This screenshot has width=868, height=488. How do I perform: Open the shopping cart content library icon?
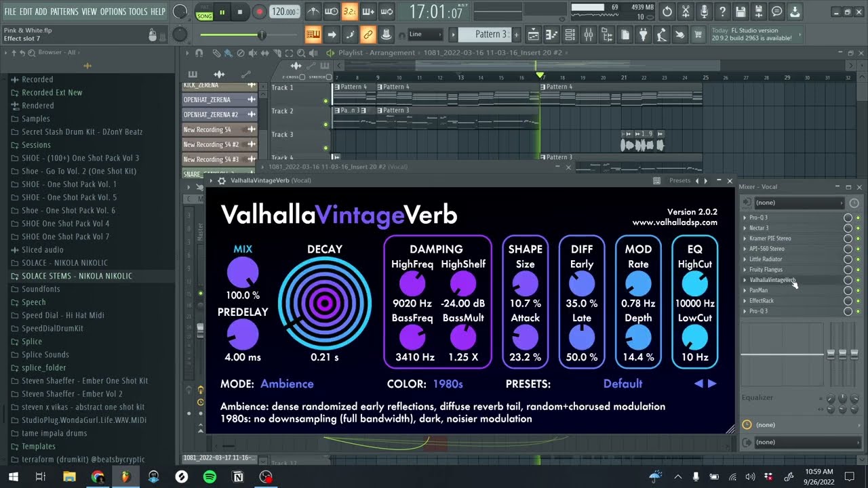coord(698,34)
